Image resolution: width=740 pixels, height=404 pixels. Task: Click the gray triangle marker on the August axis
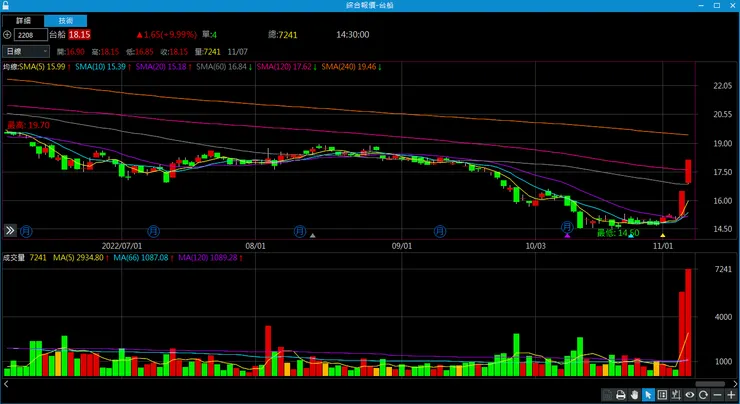pos(312,235)
